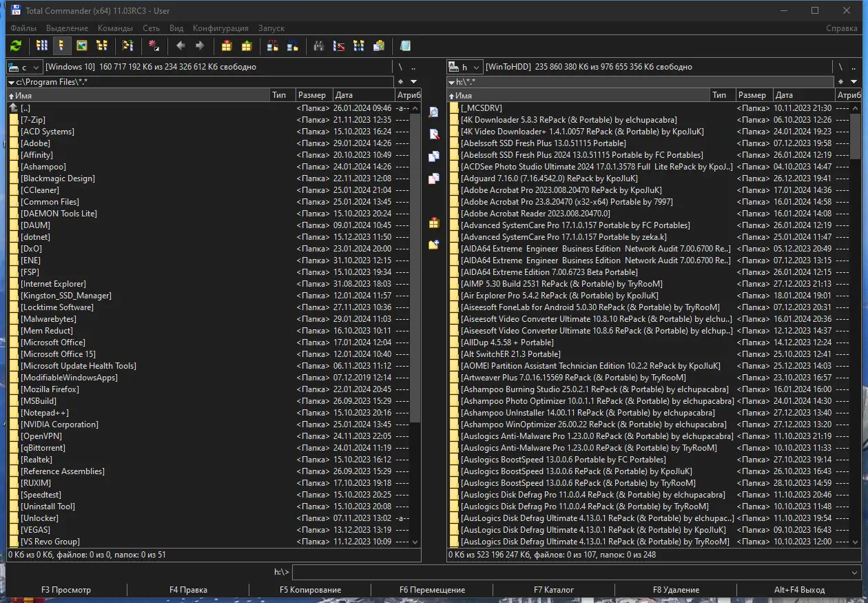This screenshot has height=603, width=868.
Task: Toggle the directory tree view toolbar button
Action: point(102,46)
